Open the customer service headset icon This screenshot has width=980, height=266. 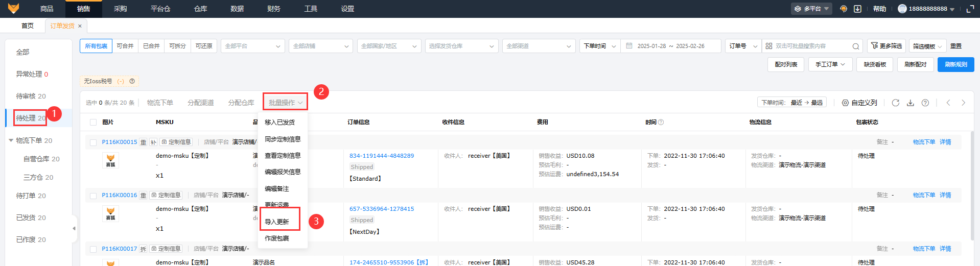click(x=844, y=9)
